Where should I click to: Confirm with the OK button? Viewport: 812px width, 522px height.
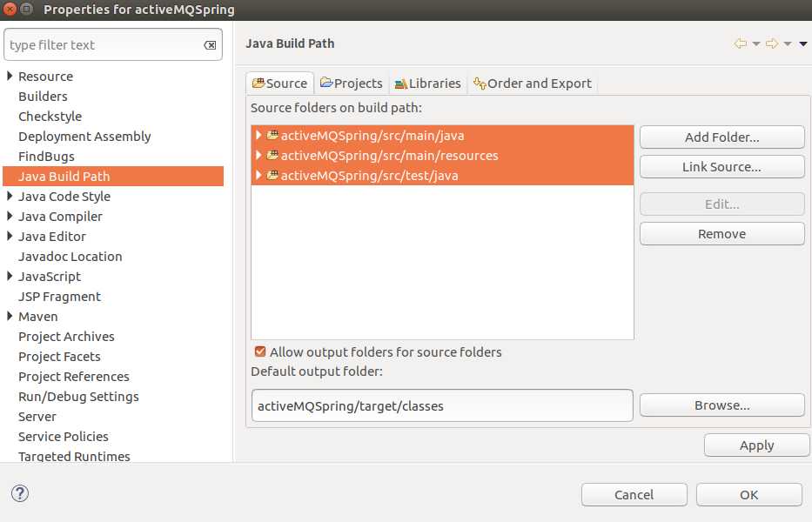click(748, 494)
